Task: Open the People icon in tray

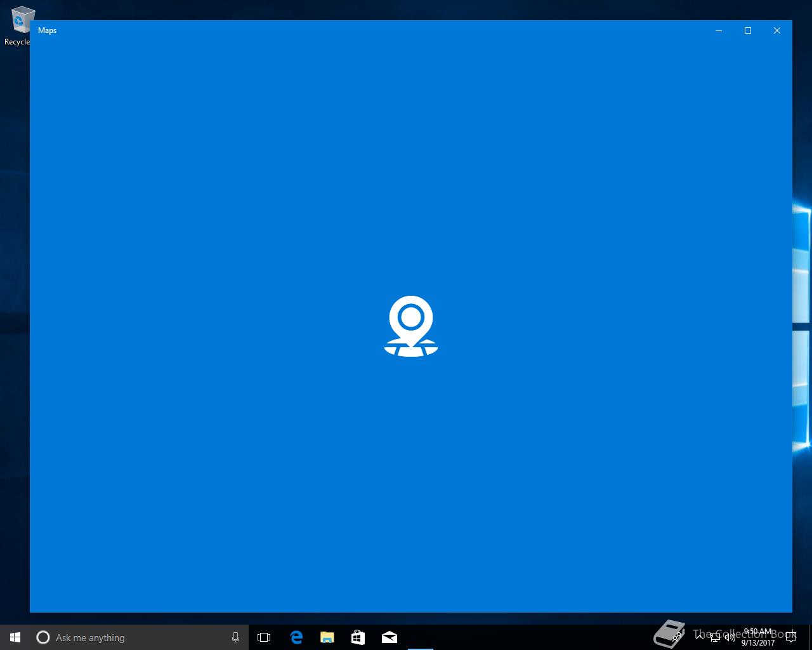Action: (x=677, y=637)
